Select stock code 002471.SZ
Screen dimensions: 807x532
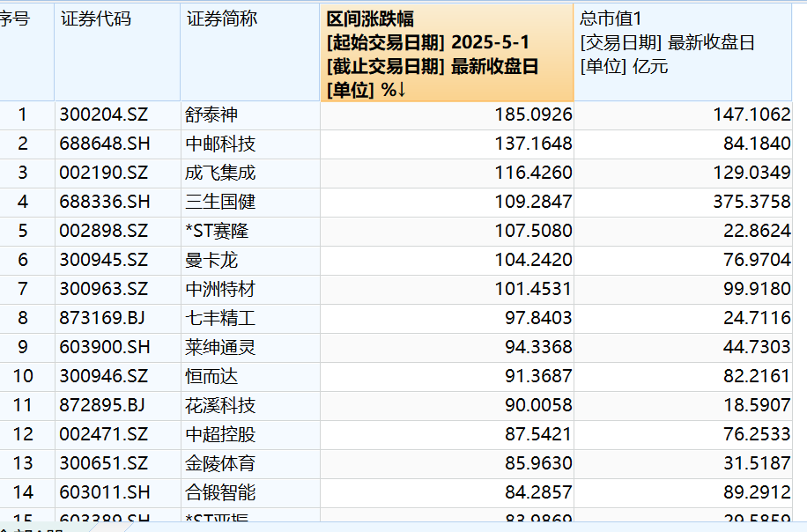pos(104,434)
